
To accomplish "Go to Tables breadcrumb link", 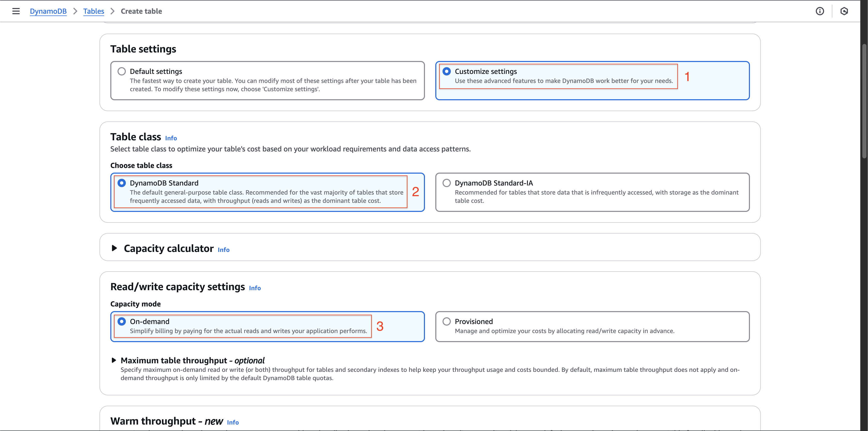I will pyautogui.click(x=94, y=11).
